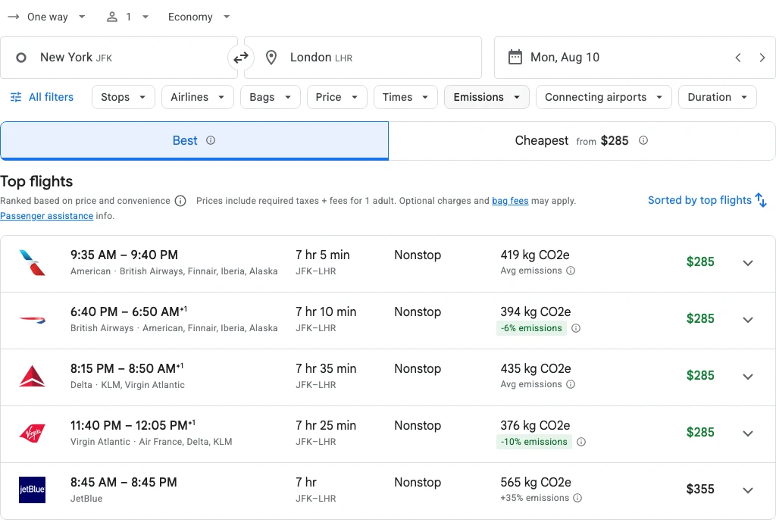776x532 pixels.
Task: Click the '376 kg CO2e' emissions value
Action: [535, 426]
